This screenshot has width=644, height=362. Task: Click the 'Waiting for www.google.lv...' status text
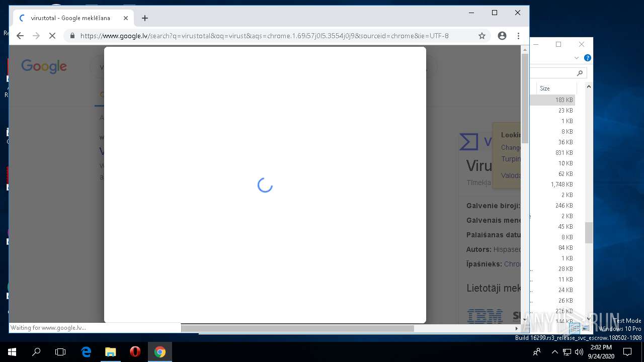pyautogui.click(x=48, y=328)
